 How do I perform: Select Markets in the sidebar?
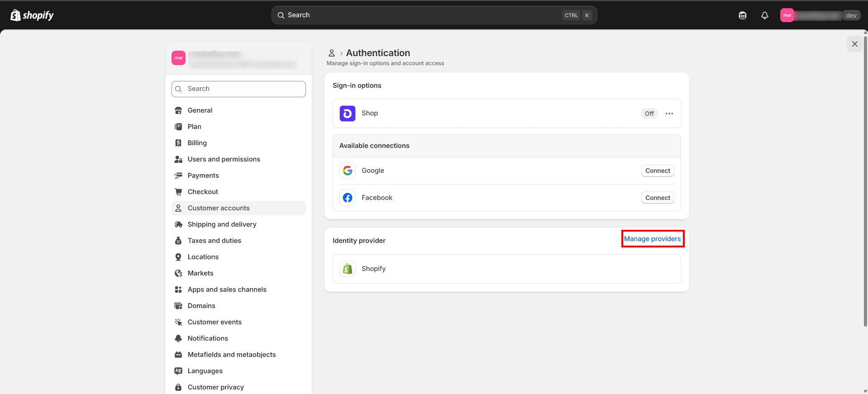point(238,273)
